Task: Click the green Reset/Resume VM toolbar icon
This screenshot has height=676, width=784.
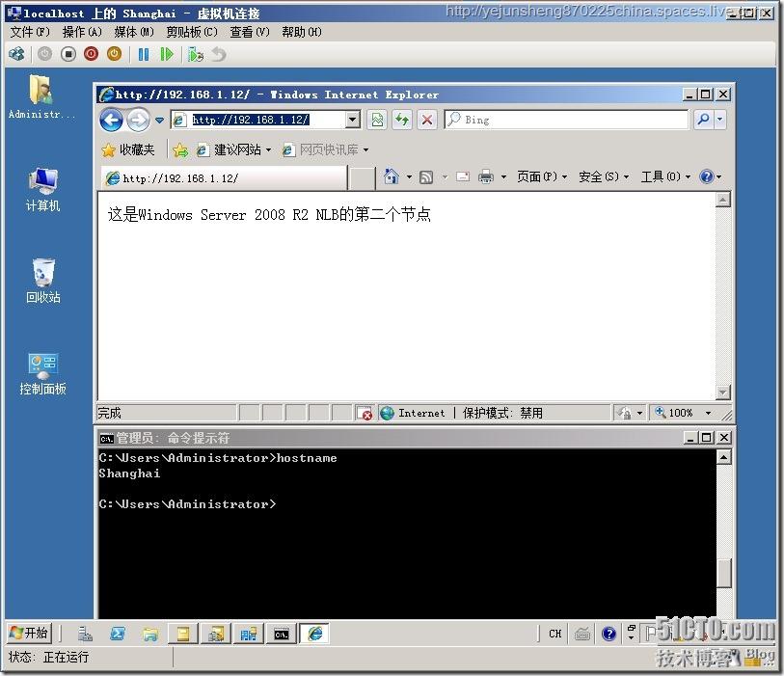Action: point(167,54)
